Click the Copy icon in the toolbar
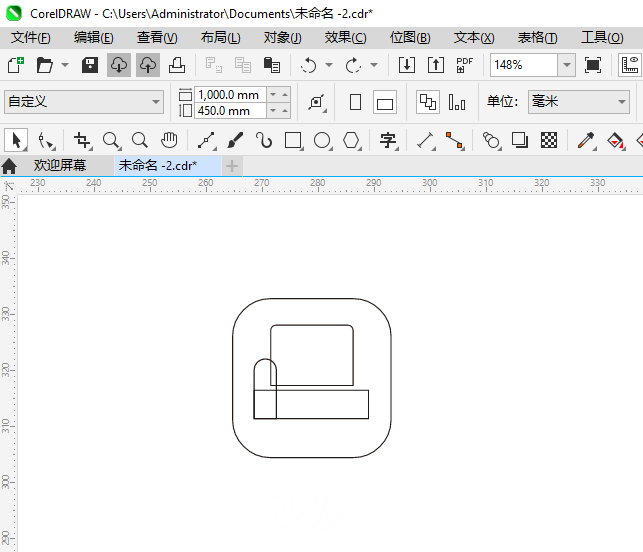Viewport: 643px width, 552px height. click(x=242, y=65)
